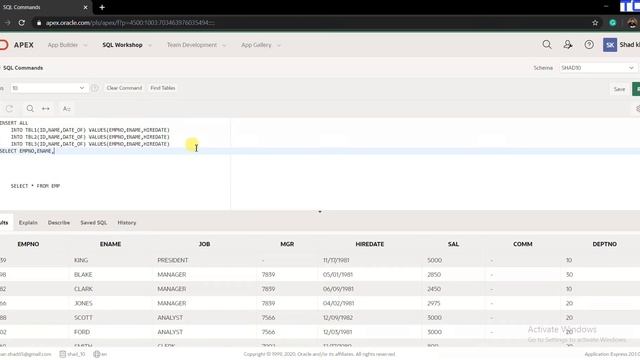The width and height of the screenshot is (640, 360).
Task: Click the editor/results splitter handle
Action: (320, 212)
